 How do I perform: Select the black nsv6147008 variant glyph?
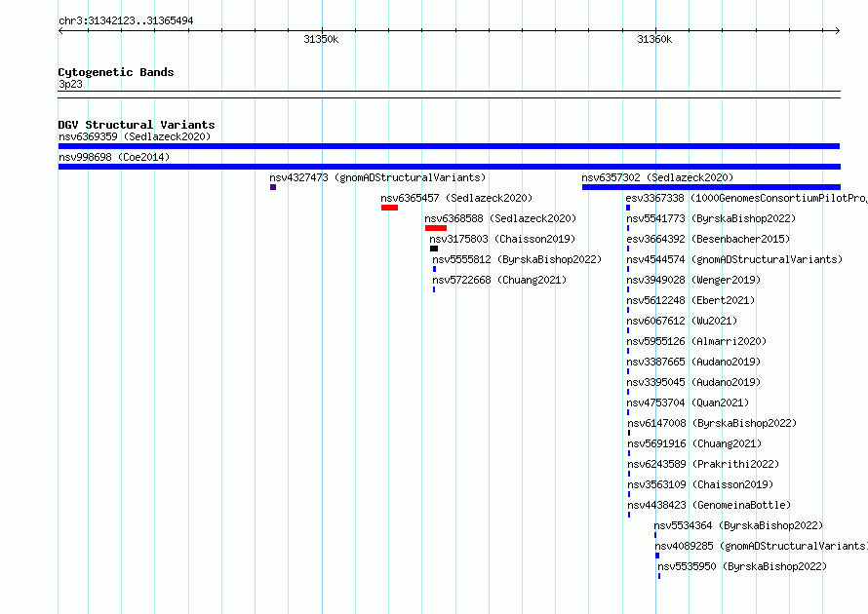coord(629,433)
